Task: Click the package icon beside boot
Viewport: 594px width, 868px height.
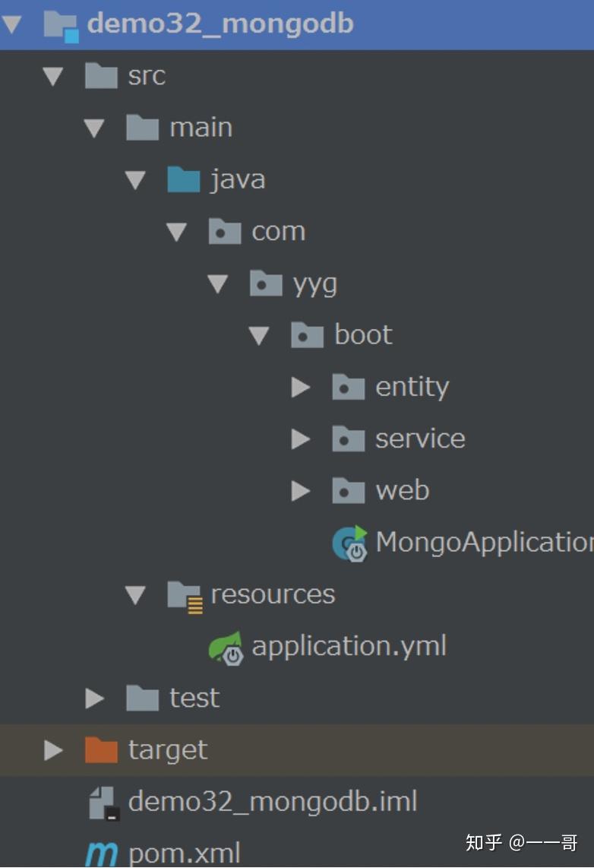Action: [306, 334]
